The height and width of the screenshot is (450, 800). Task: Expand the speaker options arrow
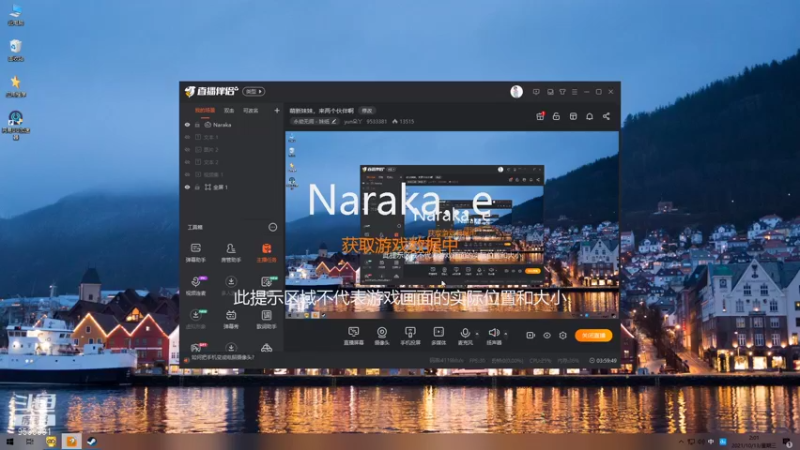coord(506,334)
